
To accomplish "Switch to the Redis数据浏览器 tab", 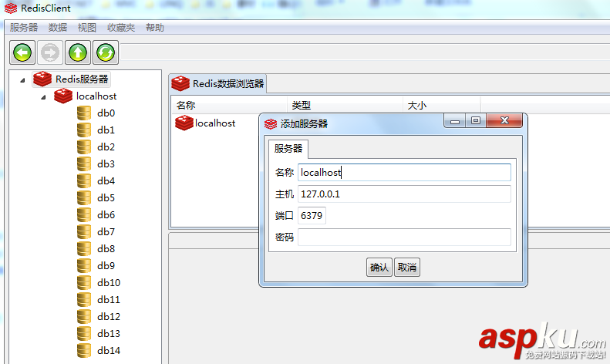I will pos(217,83).
